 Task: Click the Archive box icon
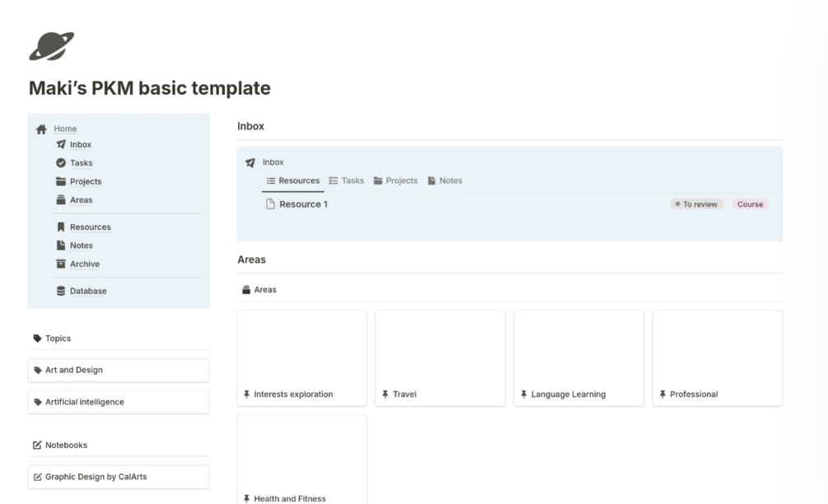(x=61, y=264)
